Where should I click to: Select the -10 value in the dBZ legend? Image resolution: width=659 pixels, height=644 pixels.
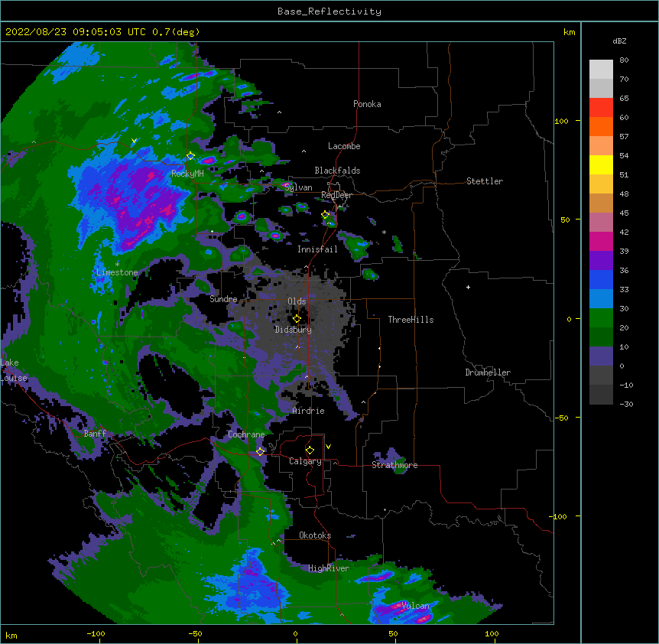(x=626, y=385)
